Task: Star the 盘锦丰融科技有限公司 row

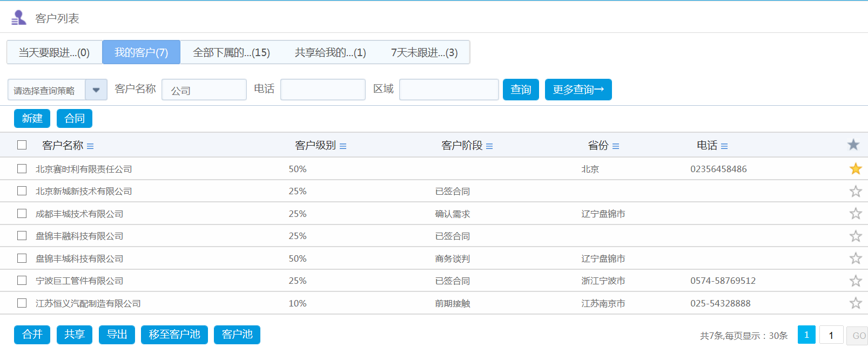Action: [x=856, y=236]
